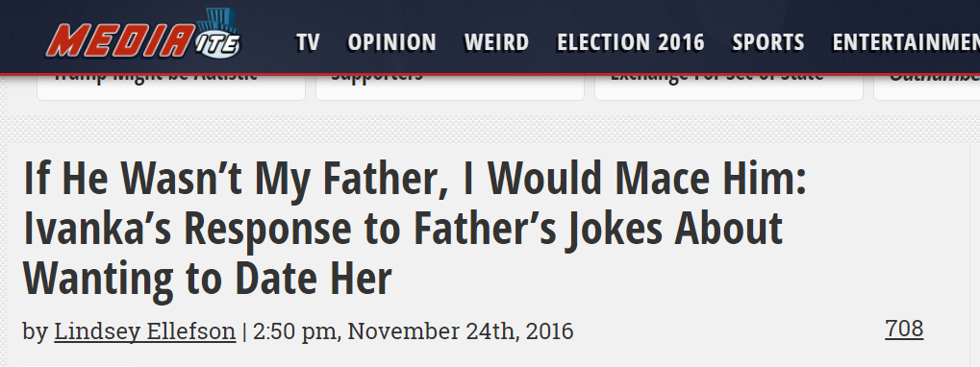Viewport: 980px width, 367px height.
Task: Click the word 'by' in the byline
Action: pos(35,331)
